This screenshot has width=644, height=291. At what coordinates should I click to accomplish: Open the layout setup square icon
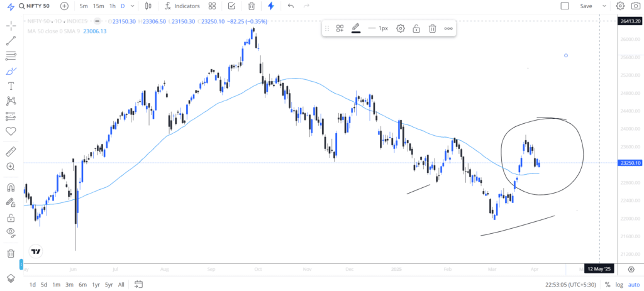point(565,6)
